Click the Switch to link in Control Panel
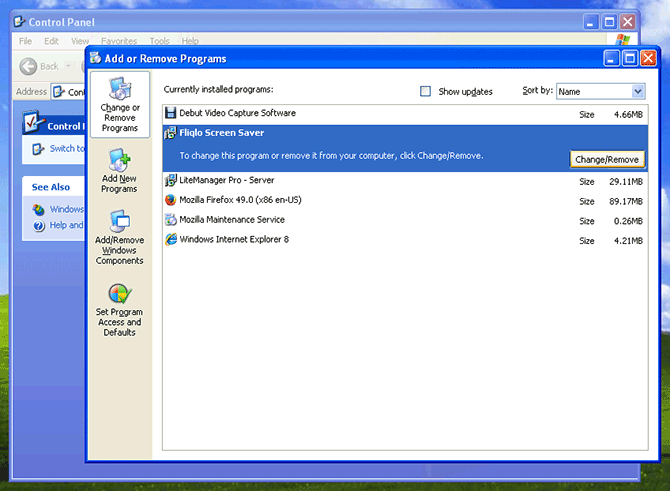 point(67,148)
